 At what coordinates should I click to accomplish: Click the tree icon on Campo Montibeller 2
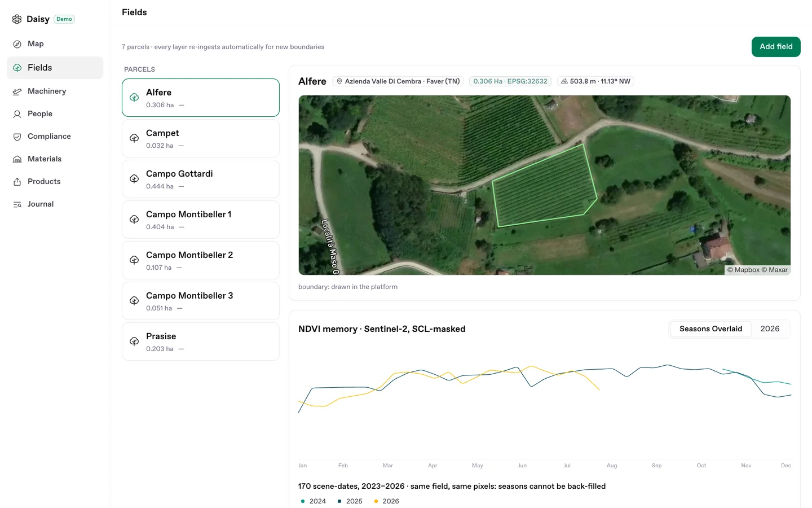(134, 260)
